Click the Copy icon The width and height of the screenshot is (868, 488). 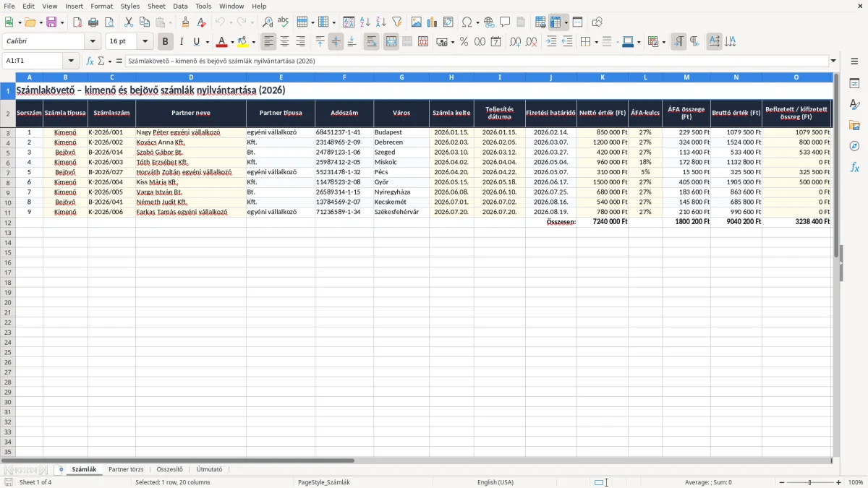pyautogui.click(x=145, y=22)
